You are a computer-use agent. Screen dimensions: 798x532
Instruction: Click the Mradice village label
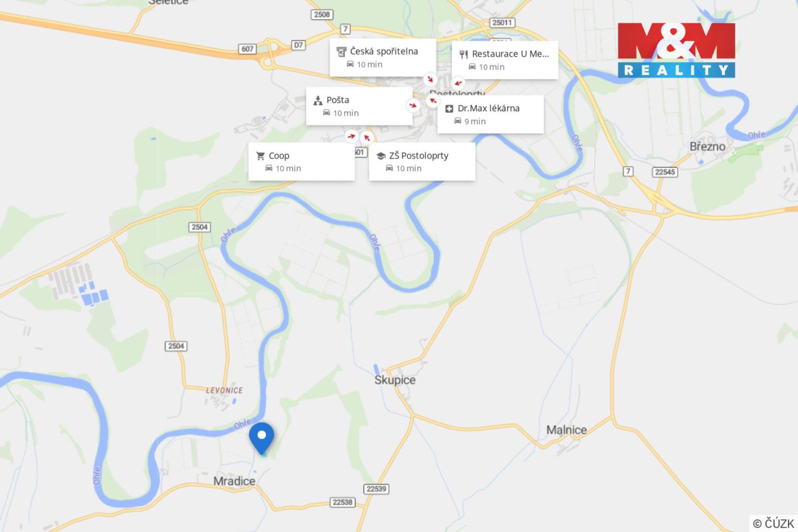point(234,481)
